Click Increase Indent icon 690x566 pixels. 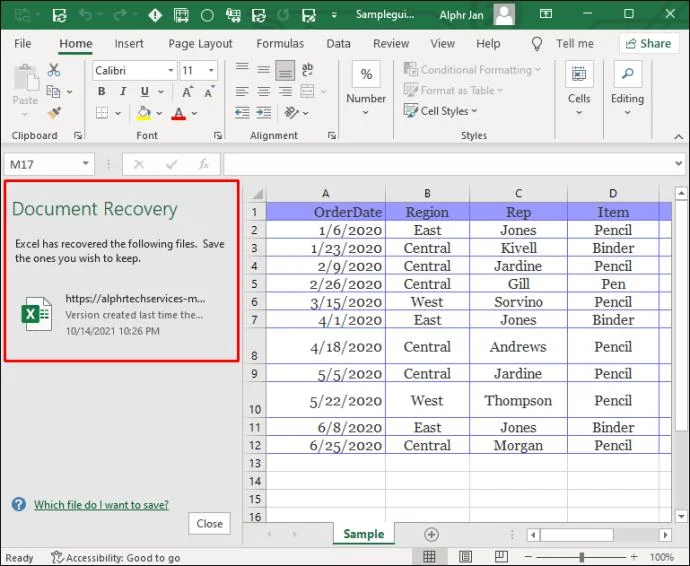264,113
